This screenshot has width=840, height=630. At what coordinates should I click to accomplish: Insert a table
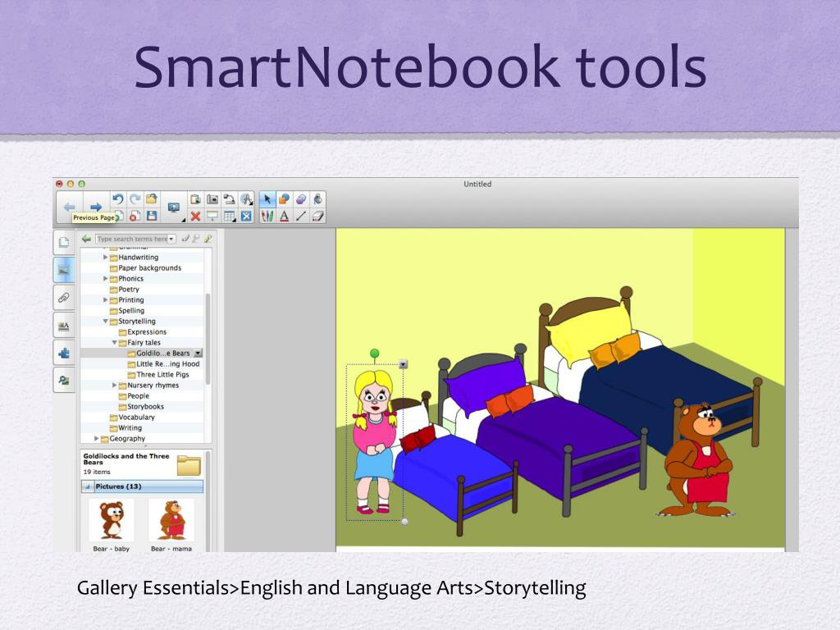point(230,216)
